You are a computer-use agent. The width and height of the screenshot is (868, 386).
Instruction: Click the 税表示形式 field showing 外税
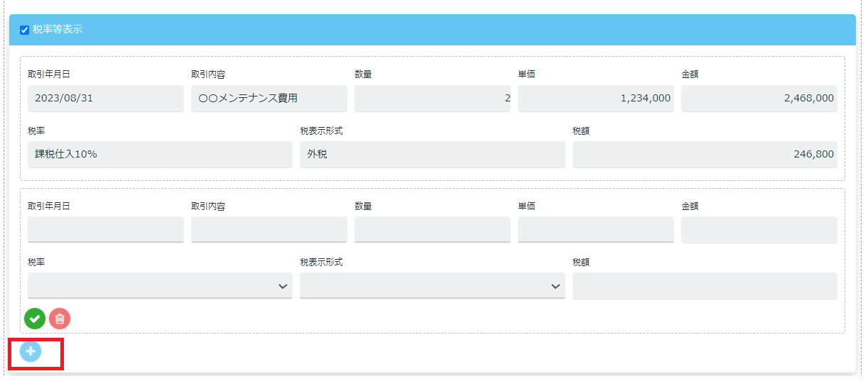[x=433, y=155]
